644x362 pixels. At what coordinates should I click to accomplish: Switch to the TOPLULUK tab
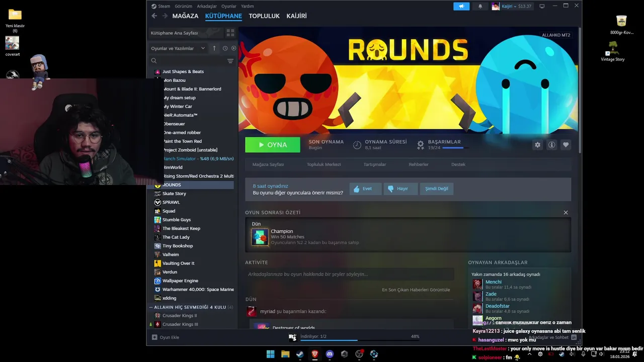(x=264, y=16)
